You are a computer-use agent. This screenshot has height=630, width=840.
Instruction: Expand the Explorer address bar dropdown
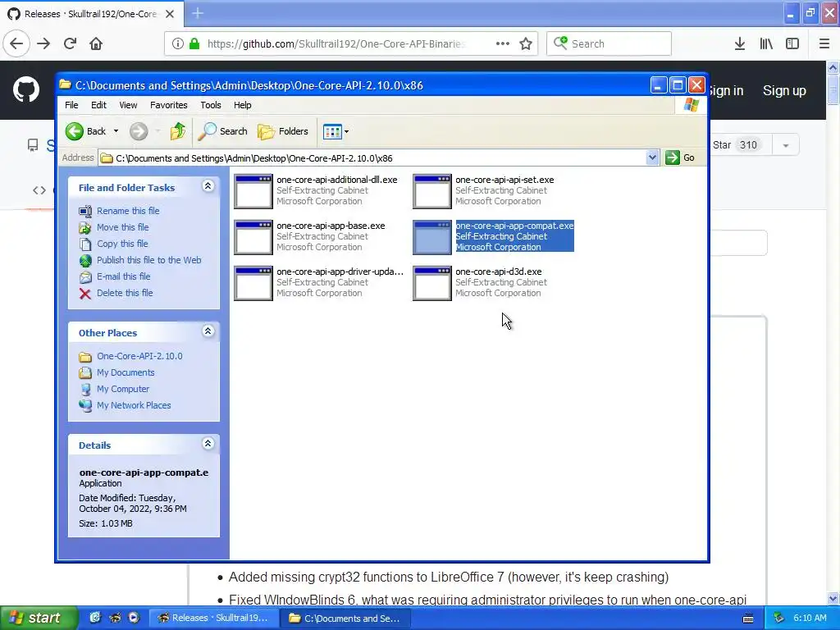coord(652,157)
